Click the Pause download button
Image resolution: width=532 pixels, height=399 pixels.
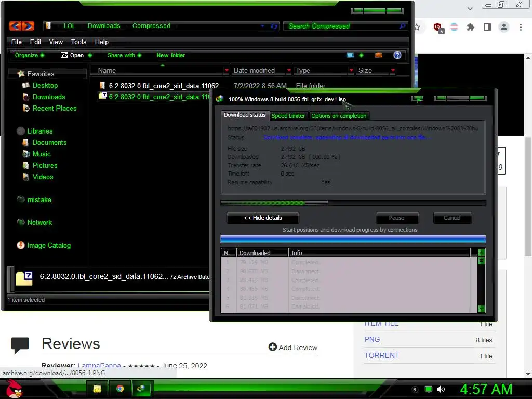point(396,218)
